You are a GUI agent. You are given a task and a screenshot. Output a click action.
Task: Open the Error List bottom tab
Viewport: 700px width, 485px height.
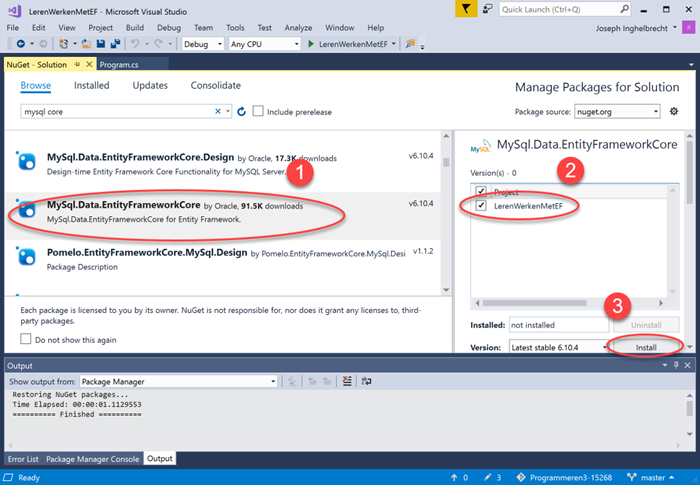(23, 459)
